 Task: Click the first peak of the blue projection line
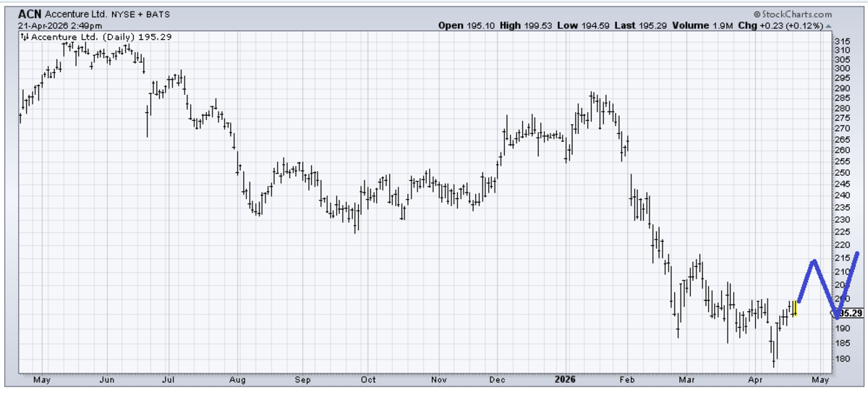coord(814,261)
